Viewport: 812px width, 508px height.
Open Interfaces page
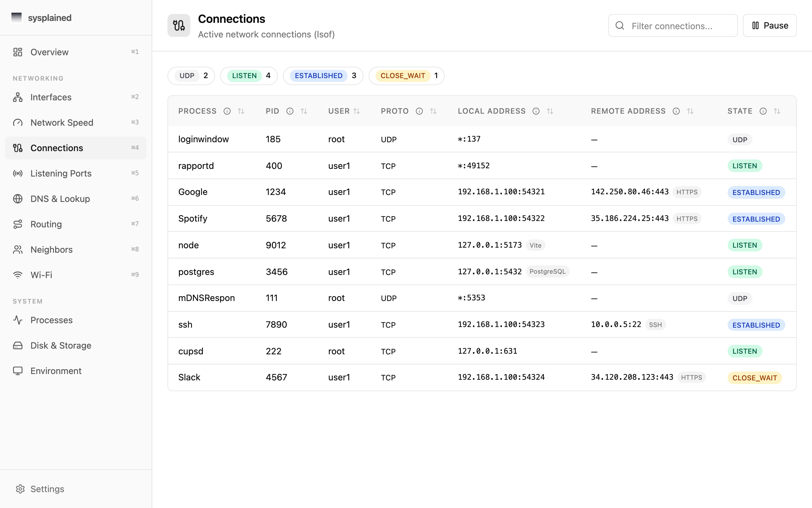click(x=76, y=97)
